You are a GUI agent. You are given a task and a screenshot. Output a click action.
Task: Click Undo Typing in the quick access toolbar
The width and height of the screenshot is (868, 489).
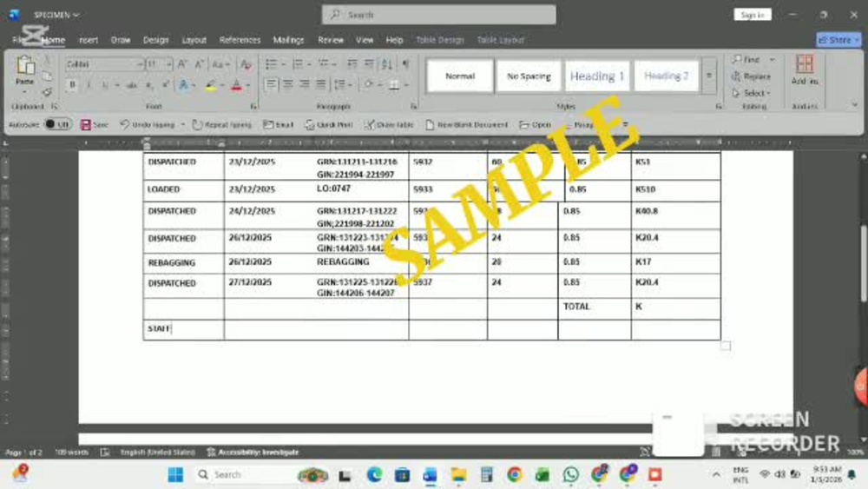tap(148, 124)
